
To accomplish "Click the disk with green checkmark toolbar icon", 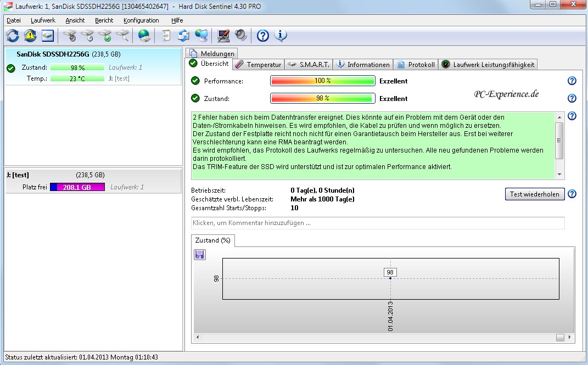I will click(x=105, y=36).
